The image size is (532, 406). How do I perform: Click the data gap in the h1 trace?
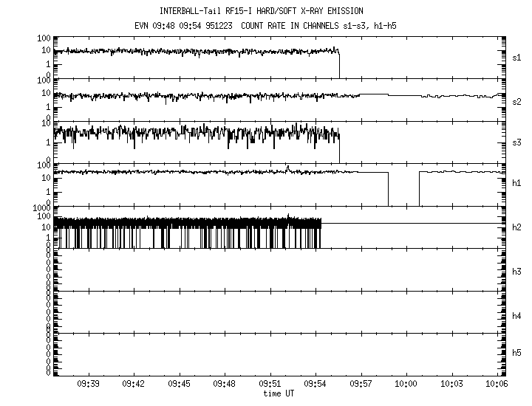[403, 188]
